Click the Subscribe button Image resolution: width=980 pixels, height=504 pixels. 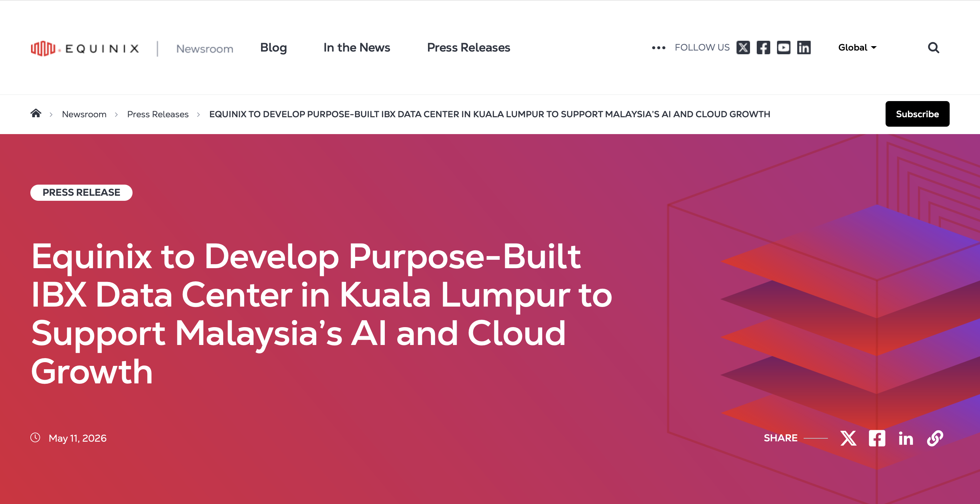click(x=917, y=114)
